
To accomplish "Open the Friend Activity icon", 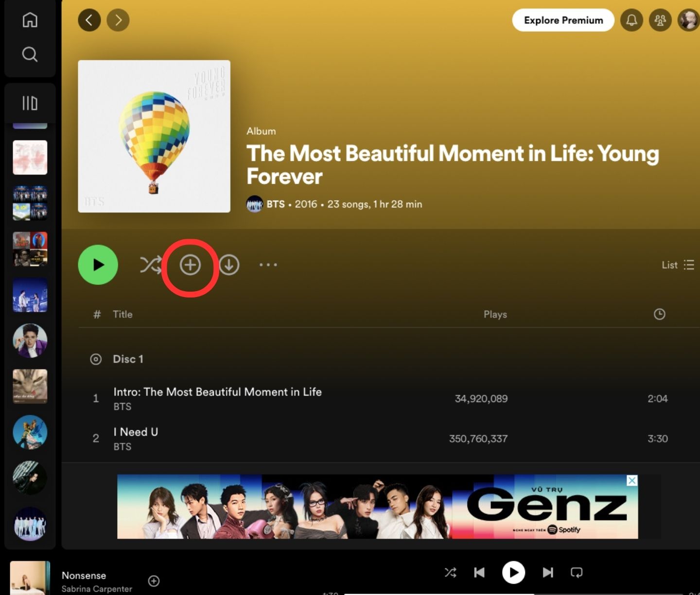I will click(660, 20).
